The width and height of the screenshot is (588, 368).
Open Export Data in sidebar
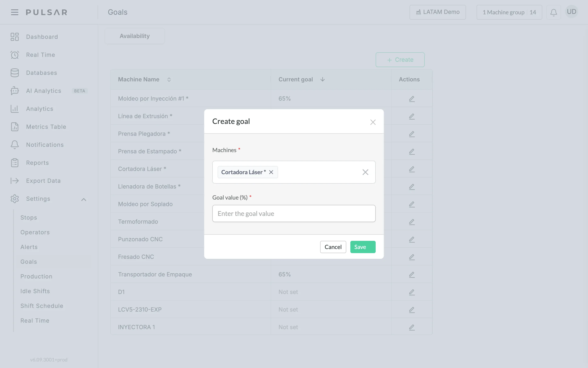tap(43, 181)
